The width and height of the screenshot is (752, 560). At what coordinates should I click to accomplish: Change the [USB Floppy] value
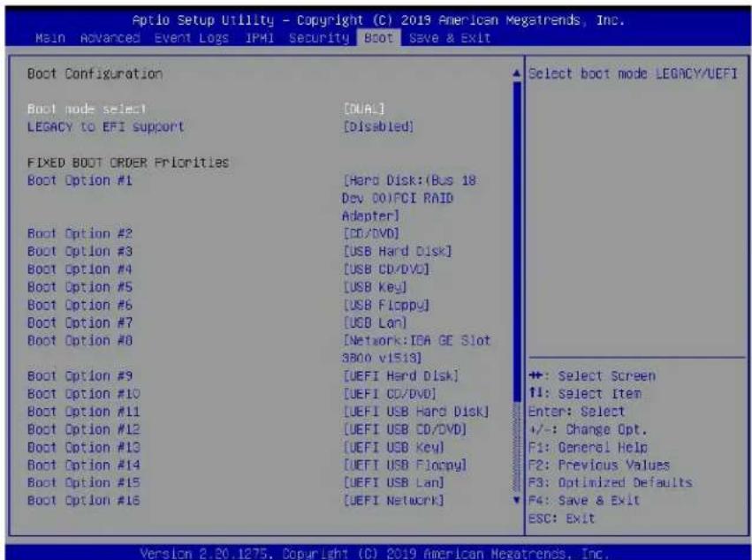386,305
